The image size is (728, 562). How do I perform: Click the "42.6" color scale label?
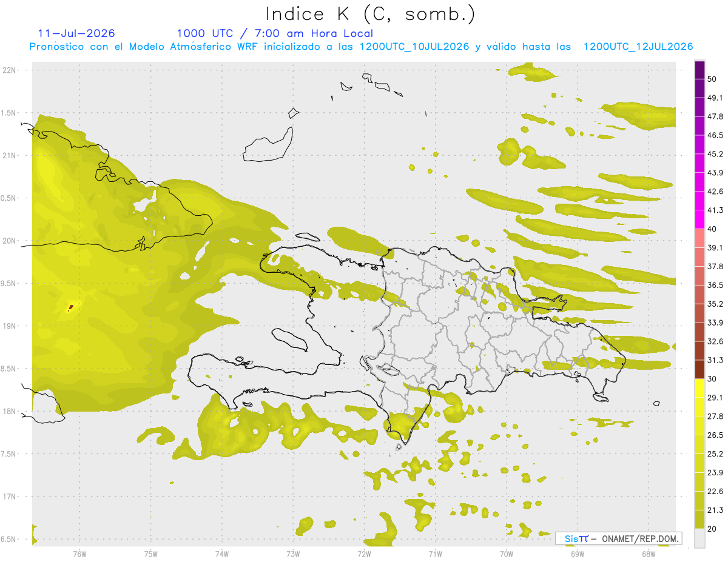[715, 192]
